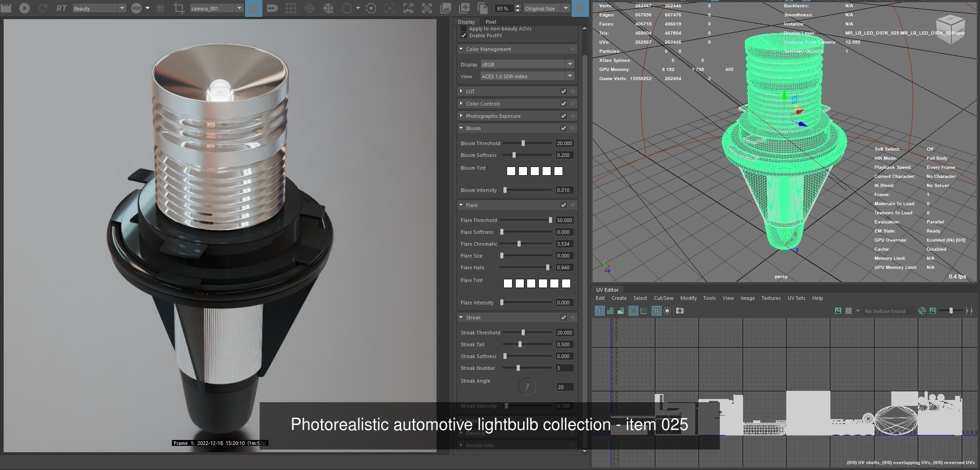This screenshot has width=980, height=470.
Task: Toggle the LUT enable checkbox
Action: click(x=563, y=91)
